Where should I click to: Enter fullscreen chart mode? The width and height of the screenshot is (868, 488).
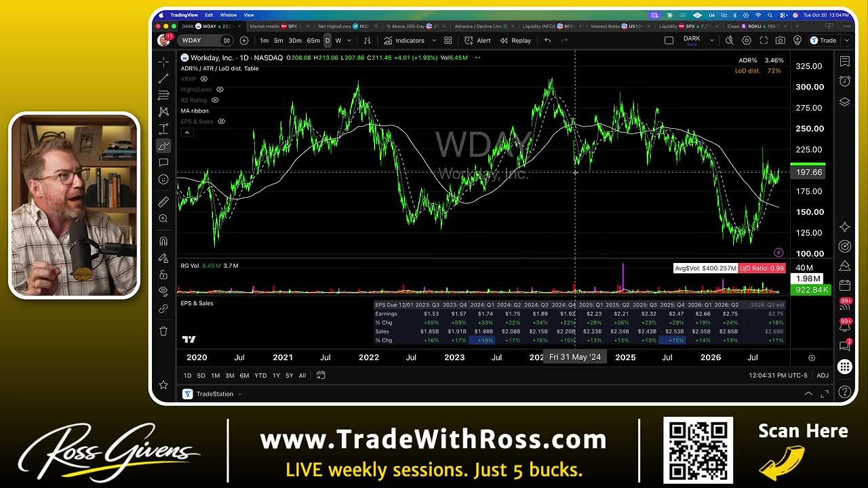tap(764, 41)
